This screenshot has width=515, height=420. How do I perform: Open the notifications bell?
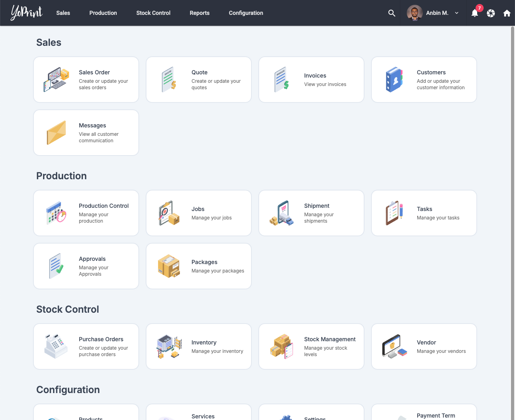475,13
